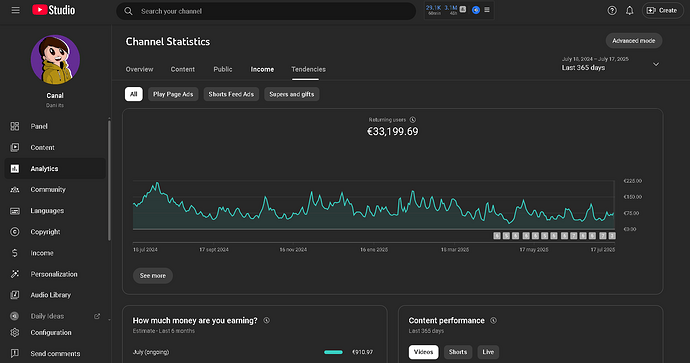Screen dimensions: 690x363
Task: Select the Supers and gifts filter
Action: click(292, 94)
